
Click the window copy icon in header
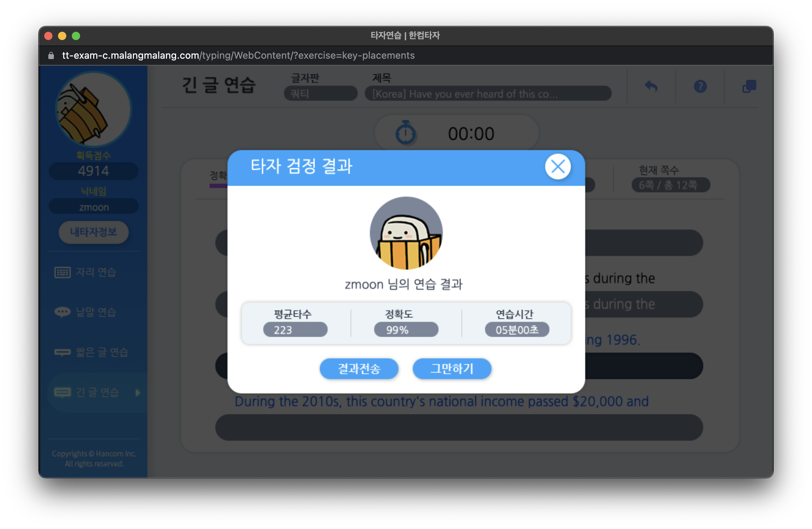pyautogui.click(x=749, y=86)
